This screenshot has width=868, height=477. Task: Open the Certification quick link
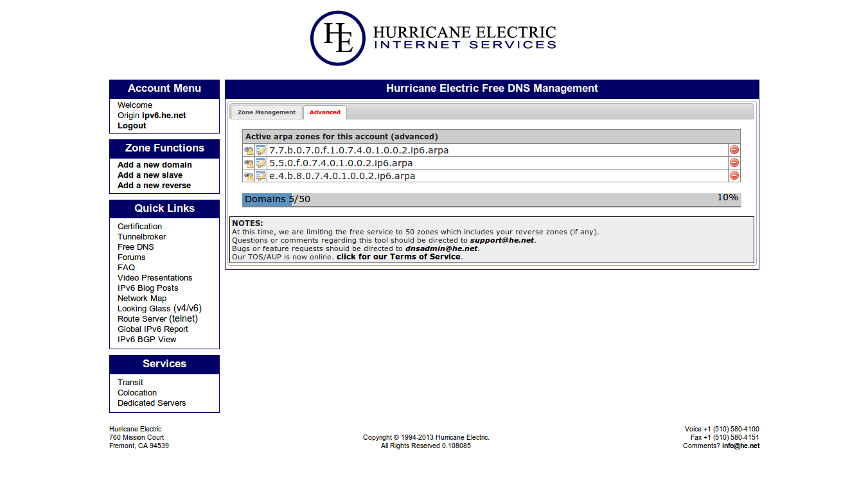click(140, 227)
